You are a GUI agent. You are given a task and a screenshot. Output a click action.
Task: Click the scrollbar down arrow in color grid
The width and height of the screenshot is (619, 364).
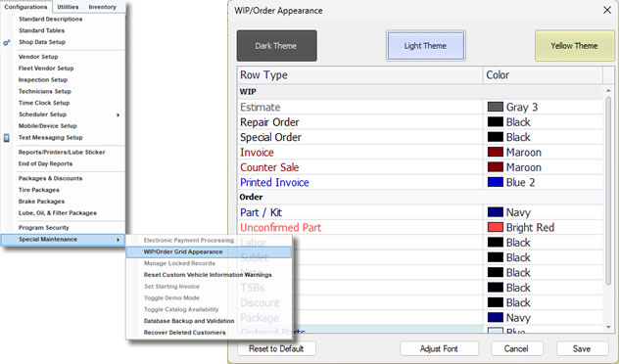pyautogui.click(x=608, y=328)
